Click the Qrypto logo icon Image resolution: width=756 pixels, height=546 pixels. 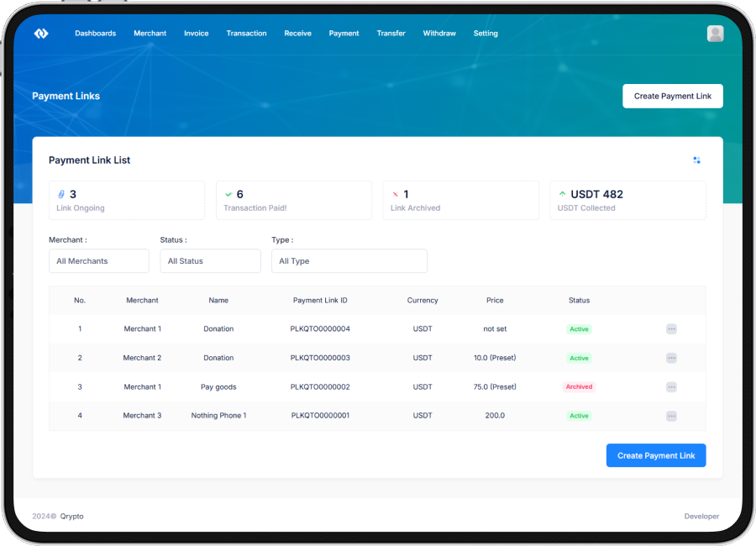pyautogui.click(x=41, y=34)
